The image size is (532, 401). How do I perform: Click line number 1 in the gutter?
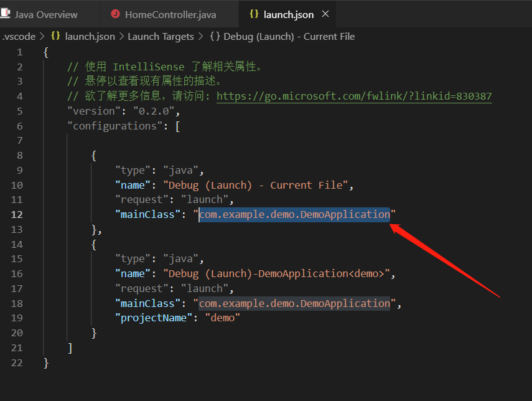tap(19, 52)
